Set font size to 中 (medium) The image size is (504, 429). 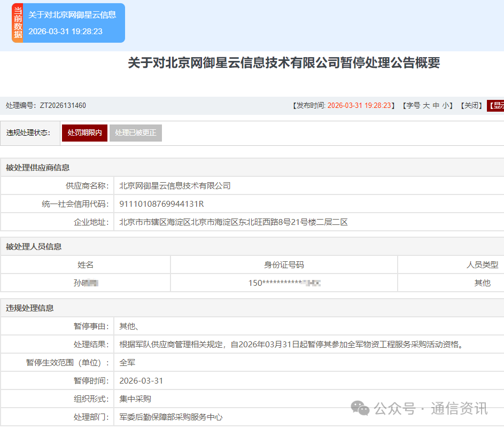(x=436, y=106)
